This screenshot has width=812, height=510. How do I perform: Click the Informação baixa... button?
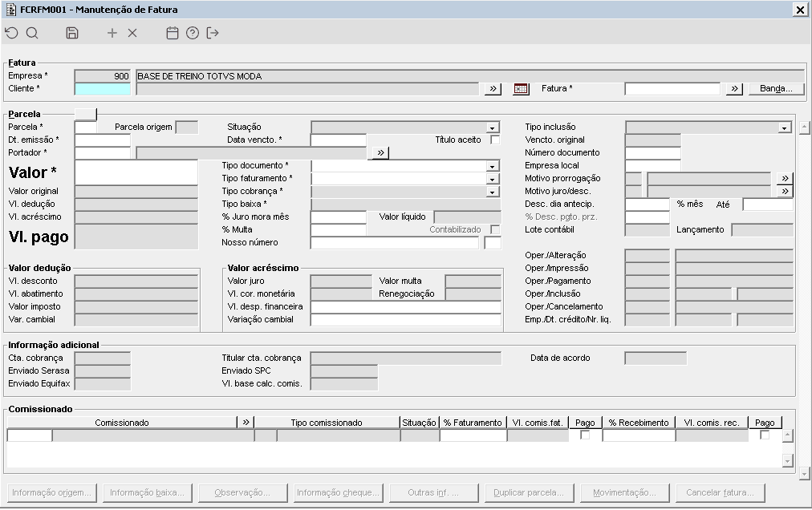pyautogui.click(x=147, y=493)
